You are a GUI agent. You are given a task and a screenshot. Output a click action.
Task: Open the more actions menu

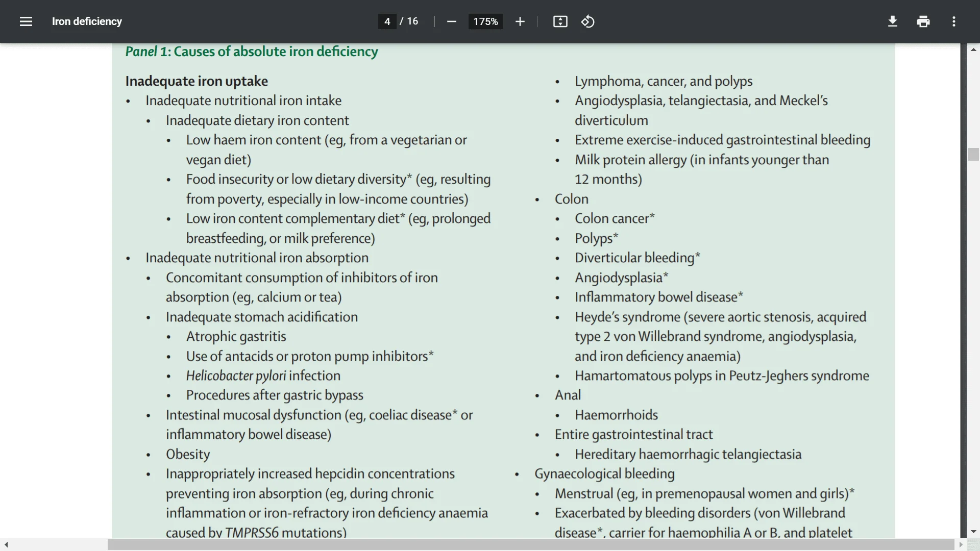click(953, 21)
